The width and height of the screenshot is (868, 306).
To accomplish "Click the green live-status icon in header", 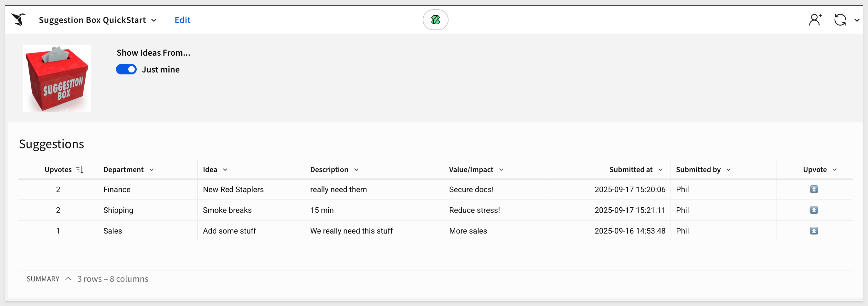I will point(435,20).
